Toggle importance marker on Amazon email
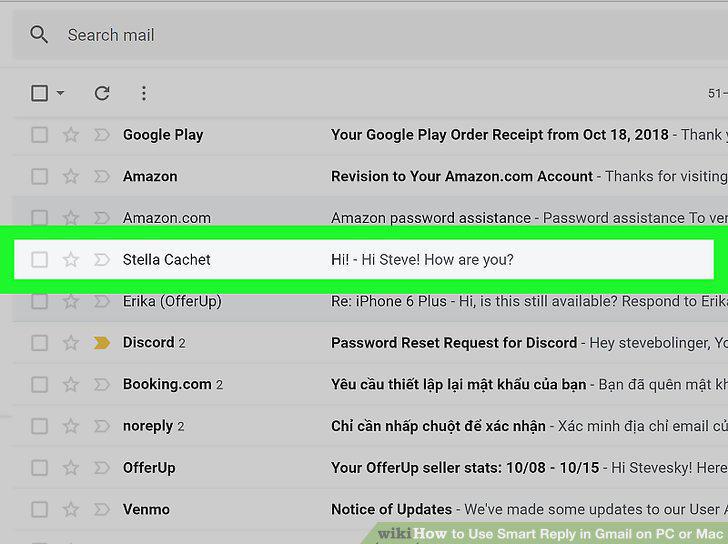Screen dimensions: 728x544 point(102,176)
